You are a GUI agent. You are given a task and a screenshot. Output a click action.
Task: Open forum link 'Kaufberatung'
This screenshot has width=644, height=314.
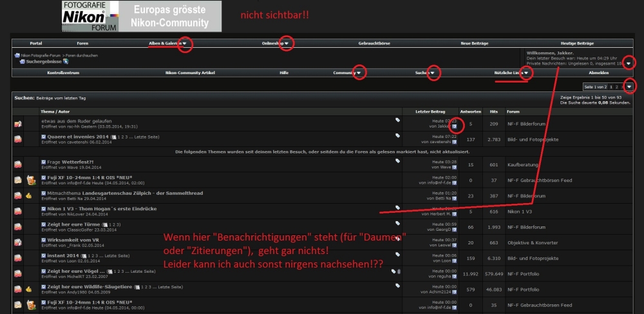point(522,165)
